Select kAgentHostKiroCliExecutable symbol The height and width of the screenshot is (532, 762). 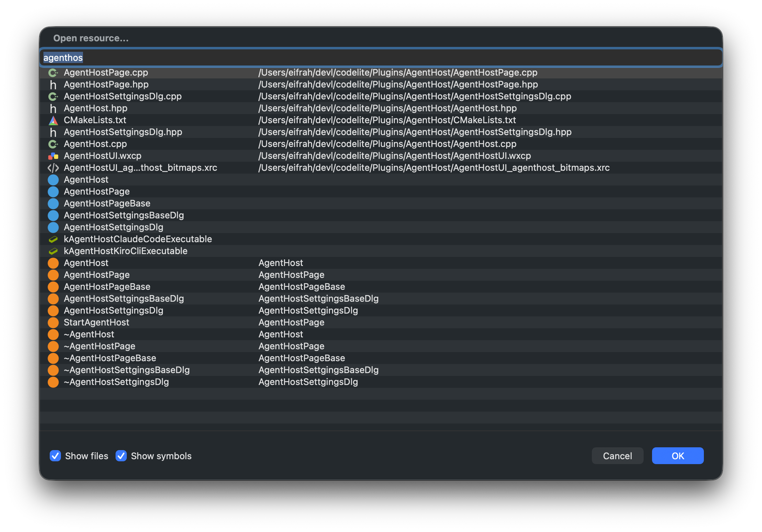(381, 251)
